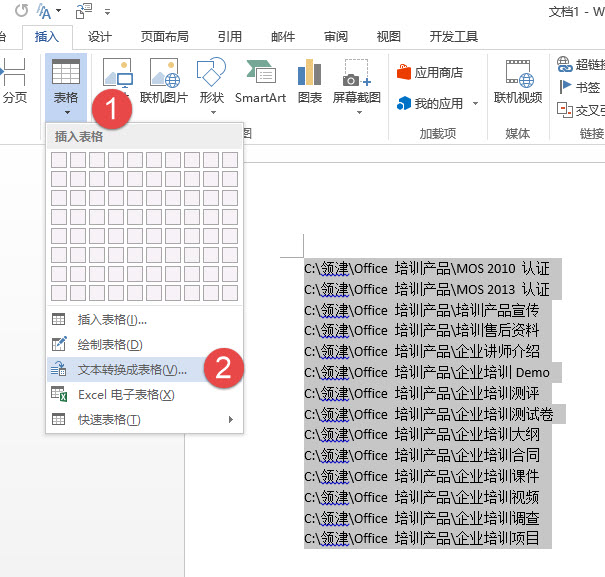
Task: Click the line ending 企业培训调查
Action: pos(422,518)
